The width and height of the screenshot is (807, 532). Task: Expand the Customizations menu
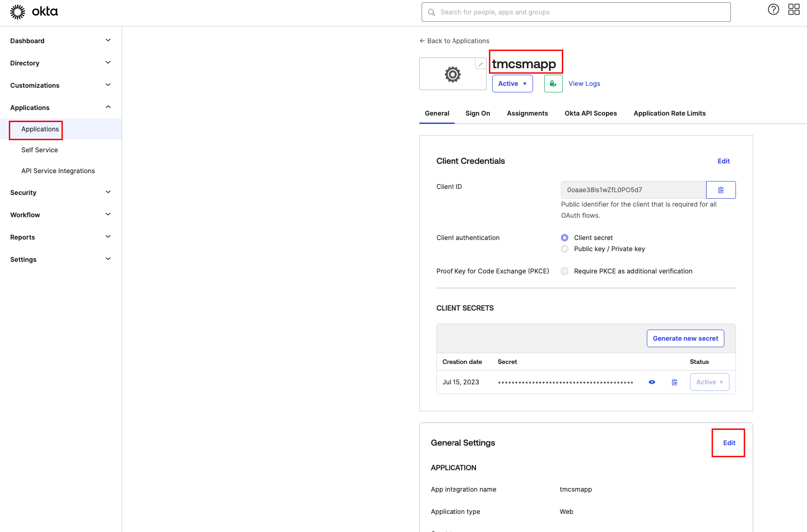(61, 85)
